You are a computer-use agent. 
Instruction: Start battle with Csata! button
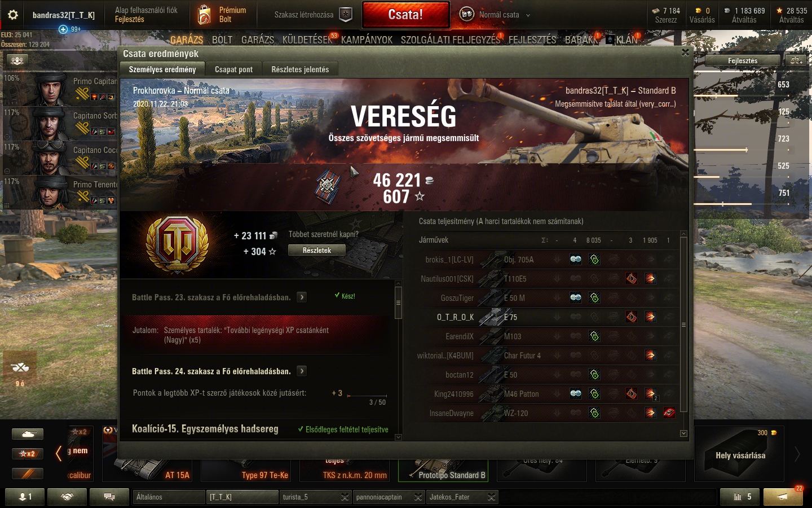point(405,15)
